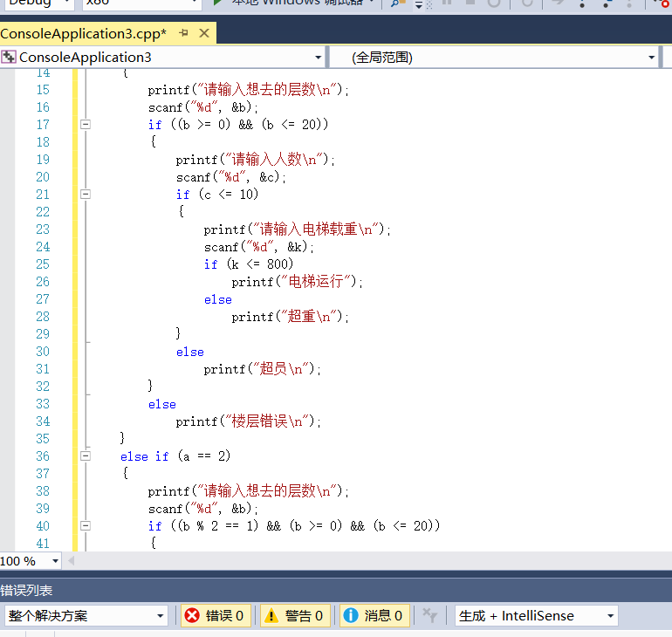Click the horizontal scrollbar left arrow
Screen dimensions: 672x637
click(72, 561)
